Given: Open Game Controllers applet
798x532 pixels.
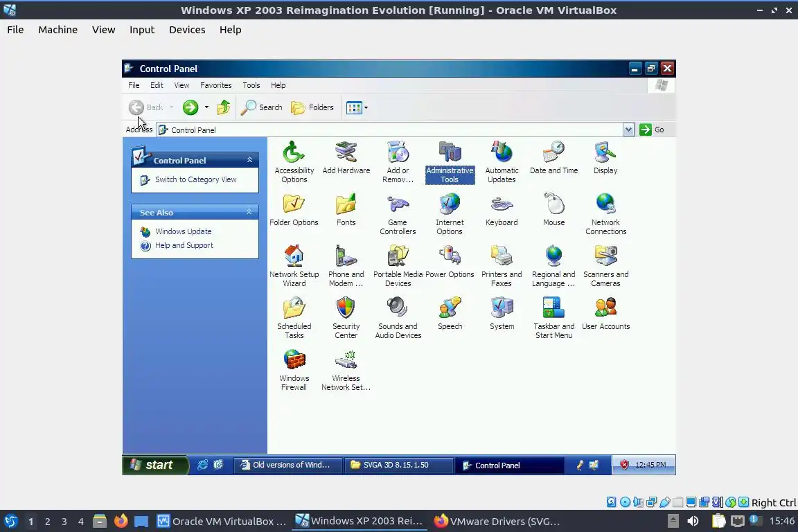Looking at the screenshot, I should [398, 214].
